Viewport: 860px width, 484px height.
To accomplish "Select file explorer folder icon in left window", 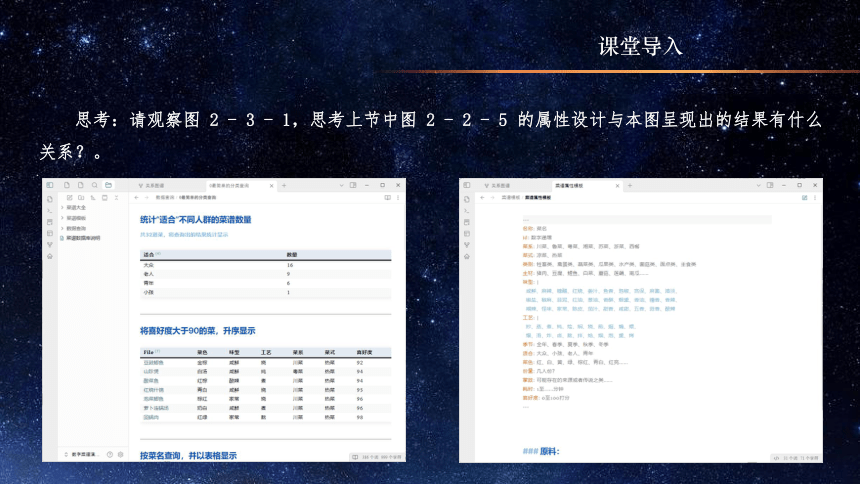I will (109, 185).
